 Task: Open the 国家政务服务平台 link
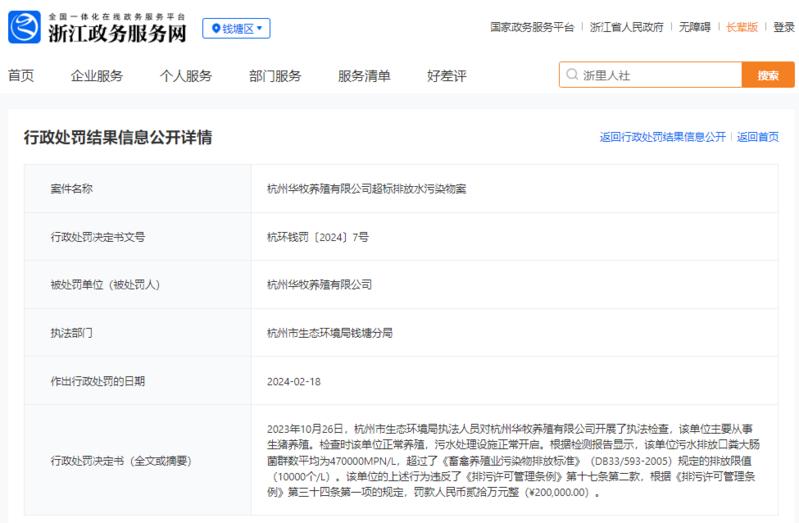pos(532,27)
